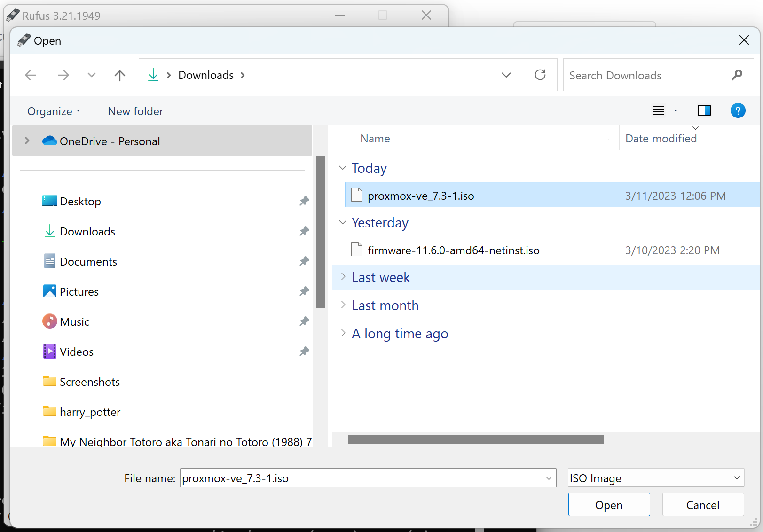The height and width of the screenshot is (532, 763).
Task: Collapse the Today group
Action: point(343,168)
